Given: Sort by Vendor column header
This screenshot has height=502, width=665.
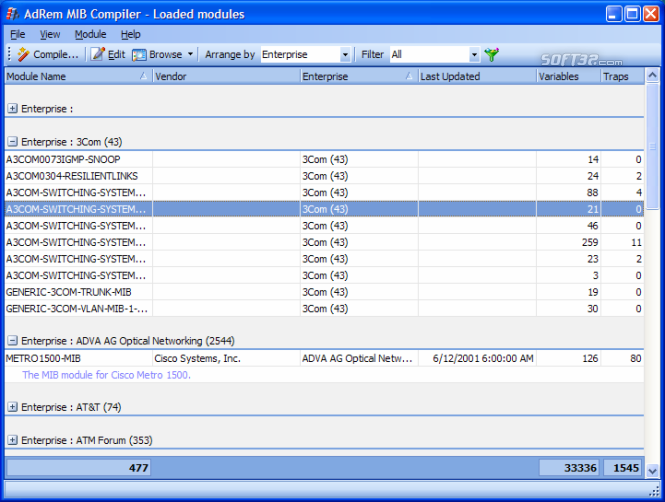Looking at the screenshot, I should click(x=226, y=76).
